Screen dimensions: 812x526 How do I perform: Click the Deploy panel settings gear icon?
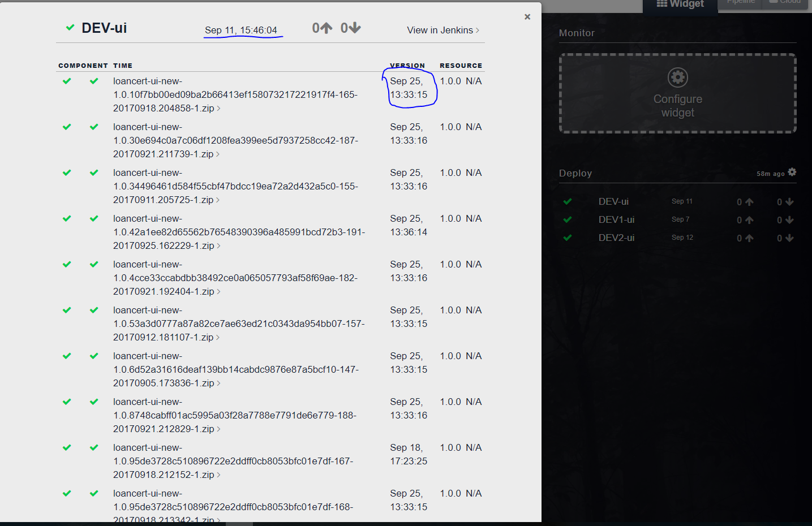pyautogui.click(x=792, y=173)
